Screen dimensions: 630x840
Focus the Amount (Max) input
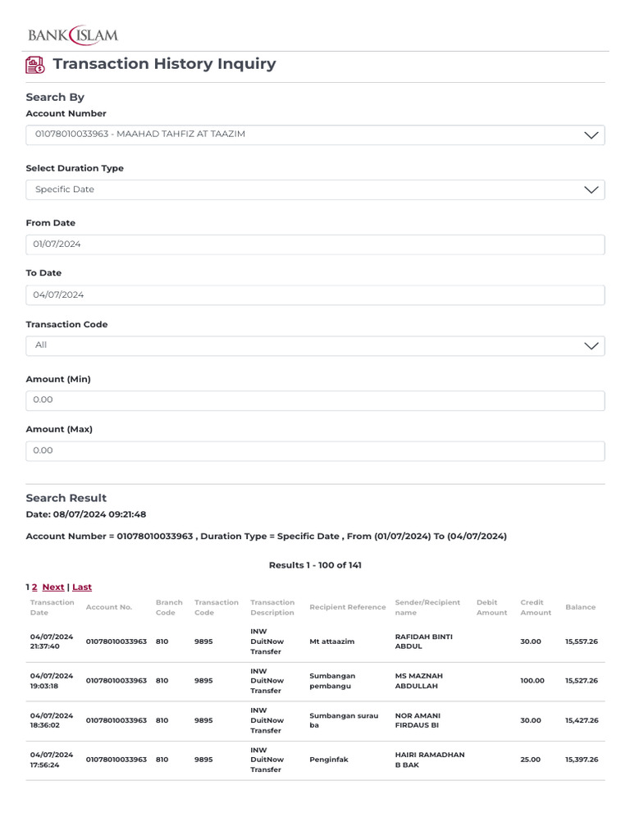click(315, 451)
